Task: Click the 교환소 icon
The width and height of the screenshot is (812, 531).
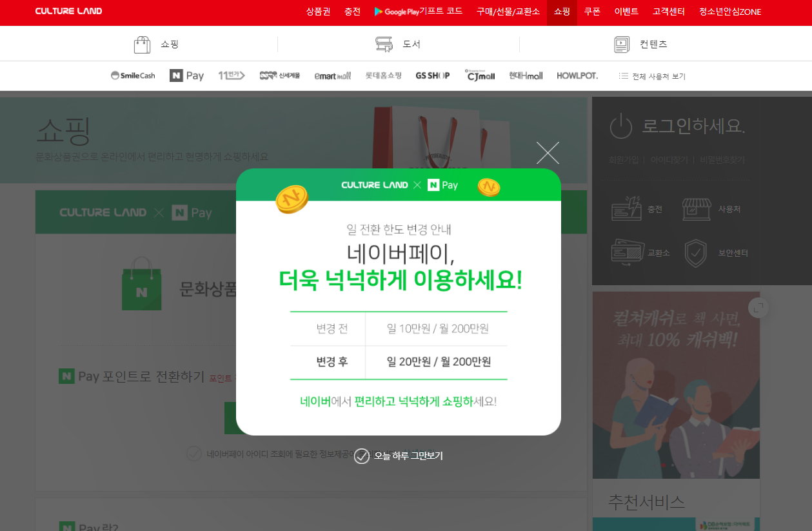Action: coord(628,252)
